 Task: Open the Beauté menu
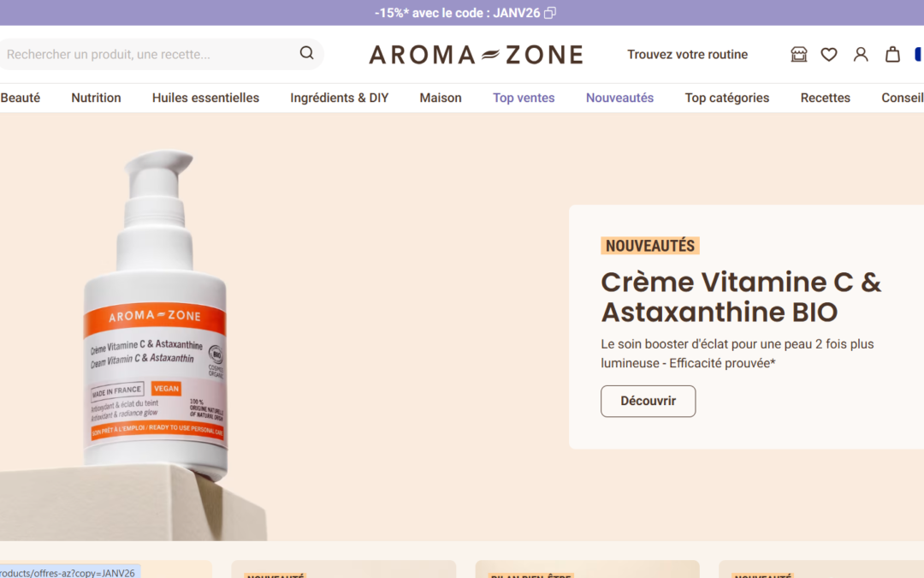(20, 98)
